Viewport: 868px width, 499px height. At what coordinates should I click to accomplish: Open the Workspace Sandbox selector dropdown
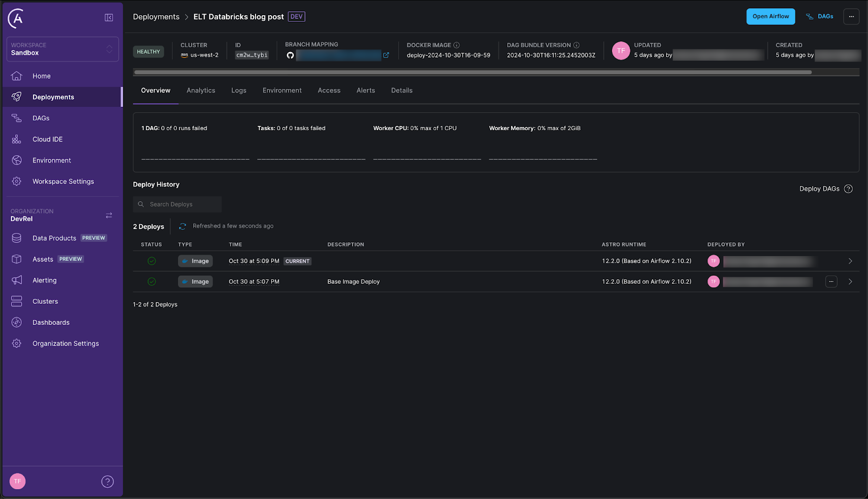click(62, 49)
